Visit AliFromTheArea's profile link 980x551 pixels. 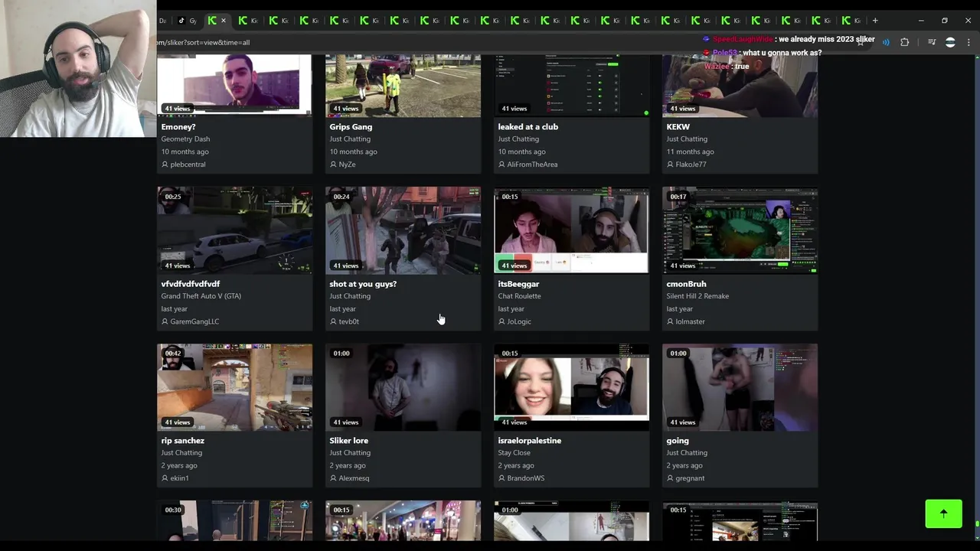(x=532, y=165)
